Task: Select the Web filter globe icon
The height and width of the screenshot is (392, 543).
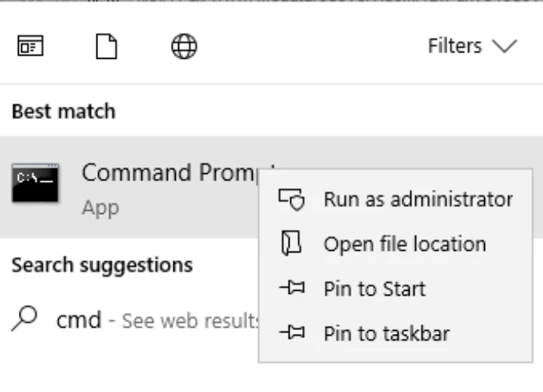Action: click(184, 47)
